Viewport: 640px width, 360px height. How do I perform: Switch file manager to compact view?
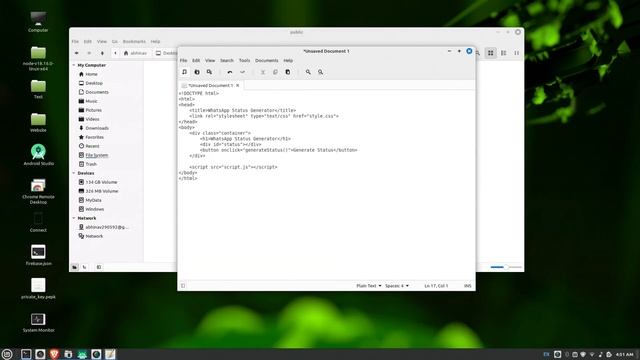pyautogui.click(x=516, y=53)
